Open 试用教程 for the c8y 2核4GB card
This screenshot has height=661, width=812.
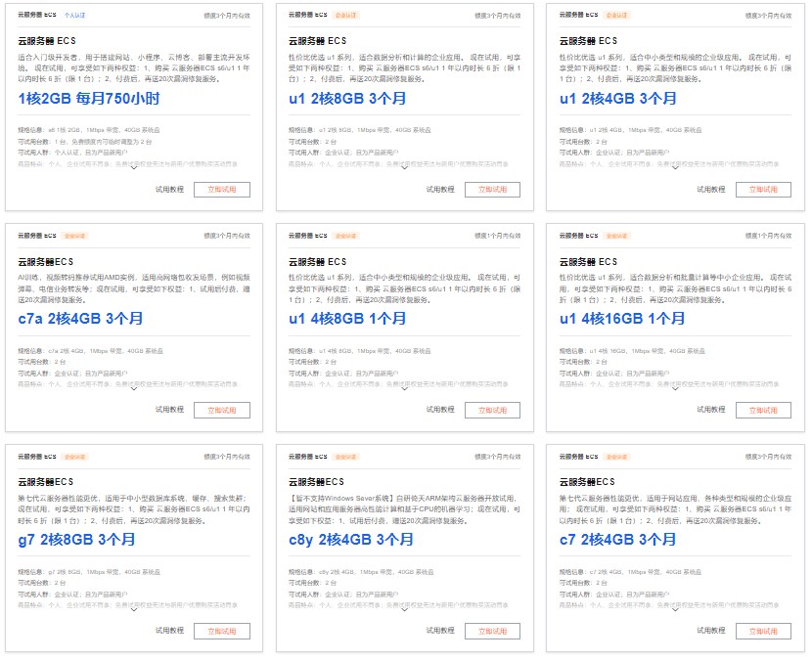[440, 631]
